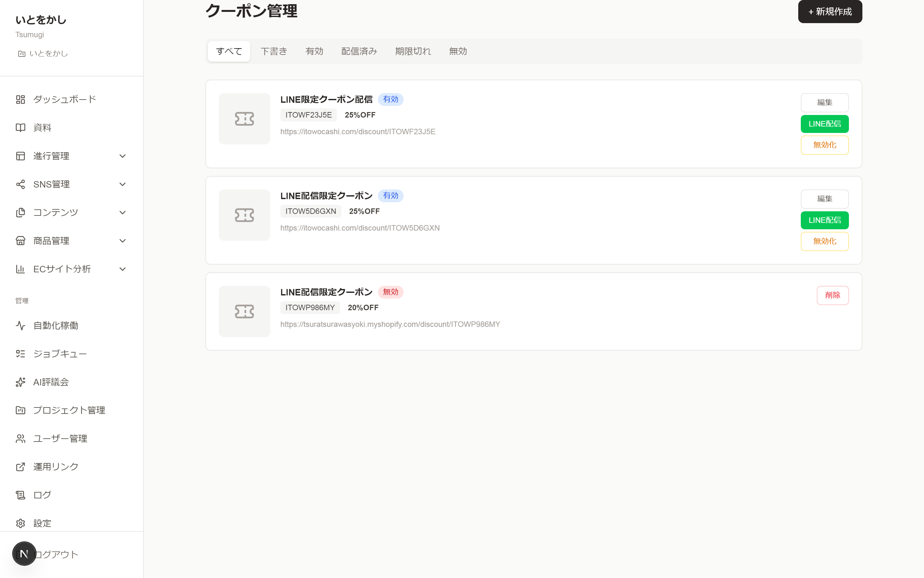Click 有効 badge on LINE限定クーポン配信
Screen dimensions: 924x578
click(x=390, y=100)
